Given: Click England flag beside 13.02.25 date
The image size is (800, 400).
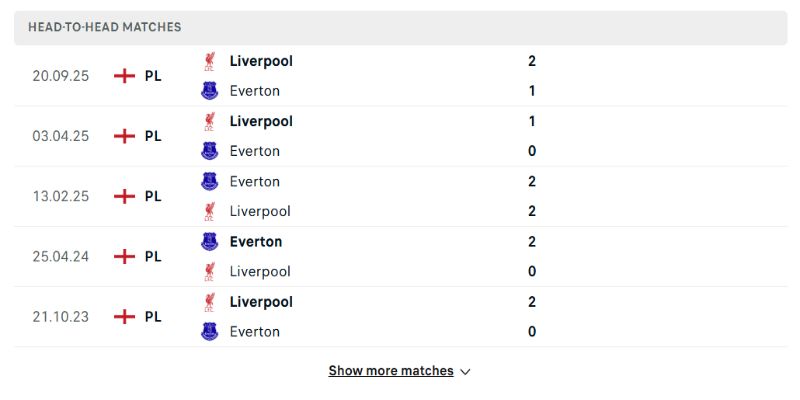Looking at the screenshot, I should (x=124, y=196).
